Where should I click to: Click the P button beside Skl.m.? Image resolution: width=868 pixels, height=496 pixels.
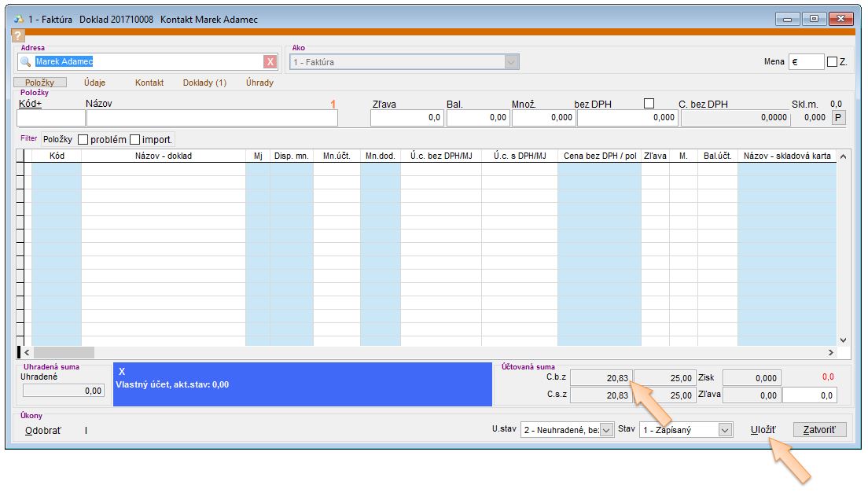pos(838,117)
